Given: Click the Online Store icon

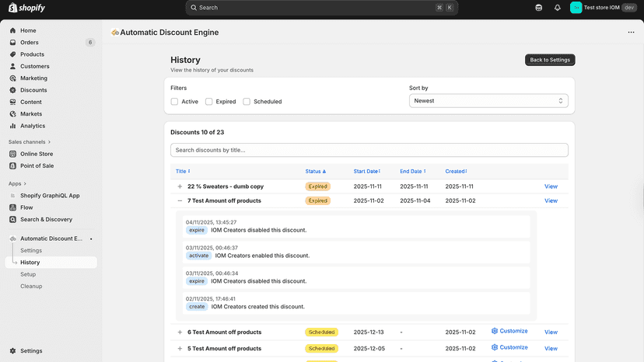Looking at the screenshot, I should click(12, 154).
